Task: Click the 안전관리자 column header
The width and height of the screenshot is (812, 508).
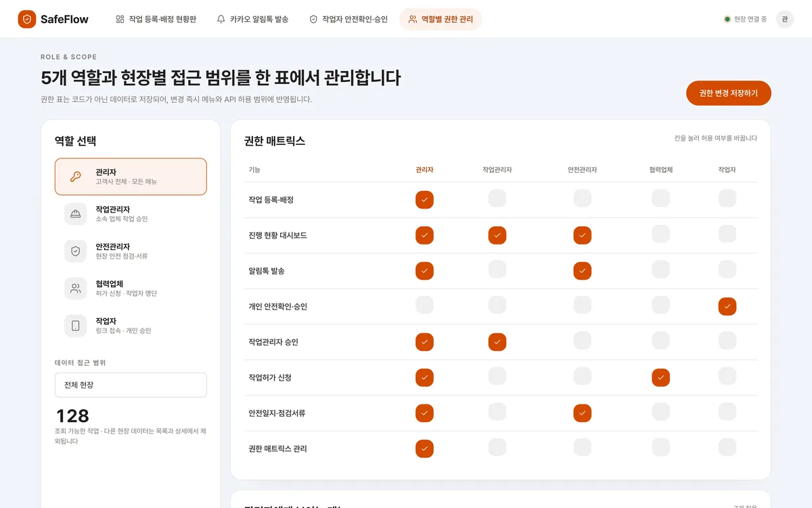Action: click(582, 170)
